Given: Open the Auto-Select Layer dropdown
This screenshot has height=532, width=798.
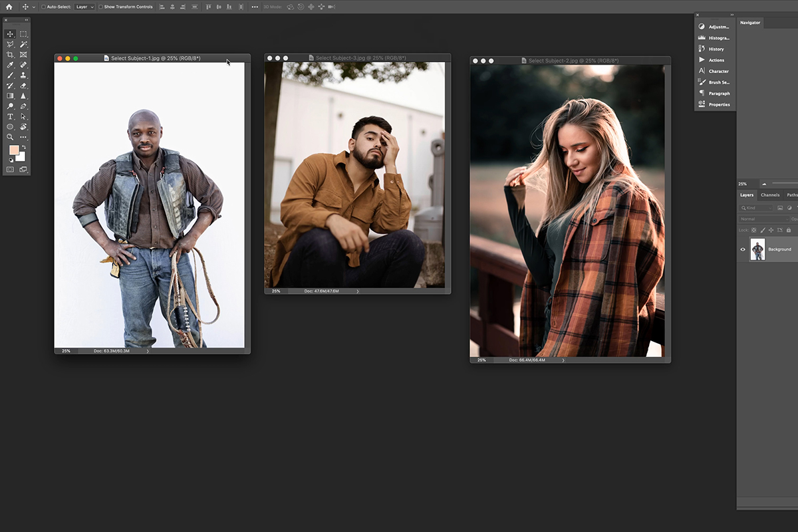Looking at the screenshot, I should pos(84,7).
